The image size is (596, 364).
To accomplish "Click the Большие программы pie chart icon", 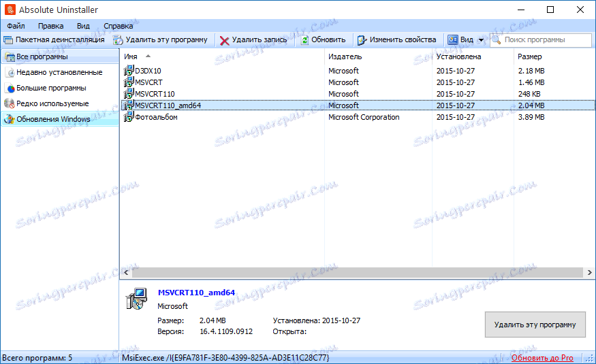I will tap(11, 88).
